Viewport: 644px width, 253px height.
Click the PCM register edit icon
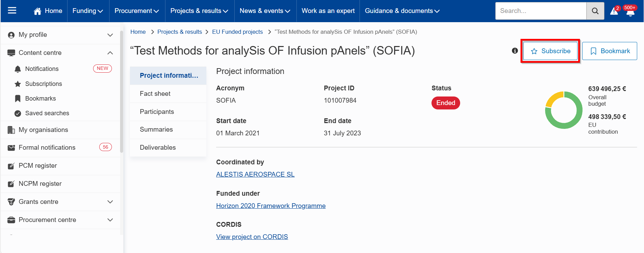tap(11, 166)
